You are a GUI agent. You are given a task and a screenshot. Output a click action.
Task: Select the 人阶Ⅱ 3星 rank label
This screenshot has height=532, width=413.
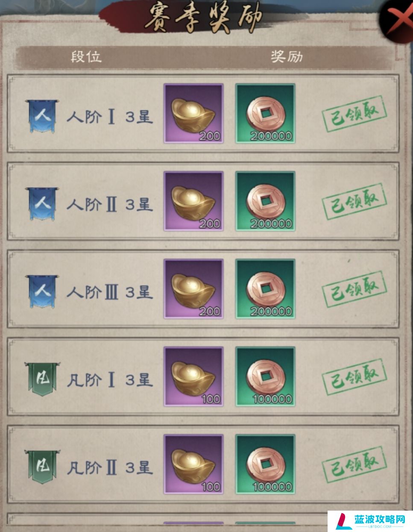[109, 204]
